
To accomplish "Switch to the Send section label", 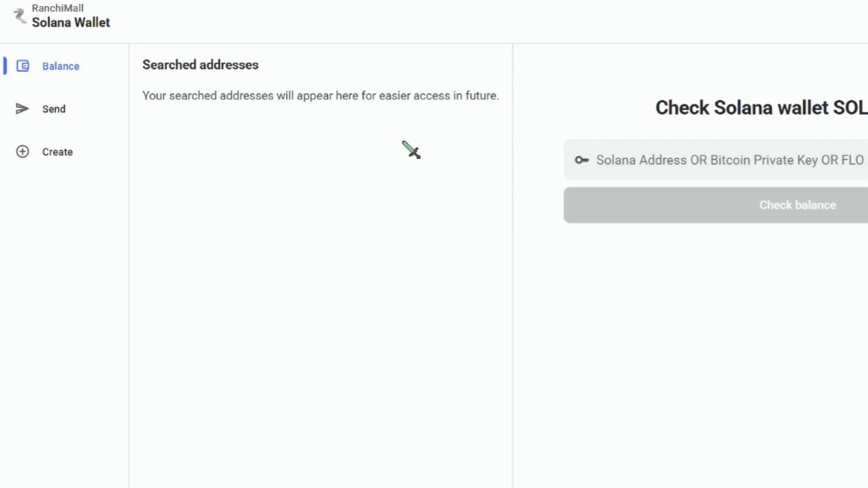I will pos(53,109).
